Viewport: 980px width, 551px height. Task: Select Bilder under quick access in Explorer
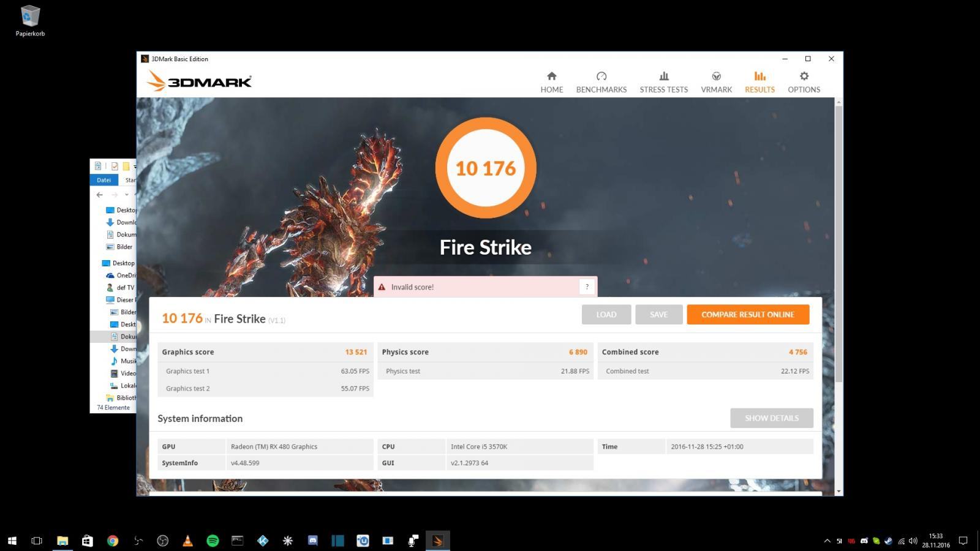click(x=119, y=247)
